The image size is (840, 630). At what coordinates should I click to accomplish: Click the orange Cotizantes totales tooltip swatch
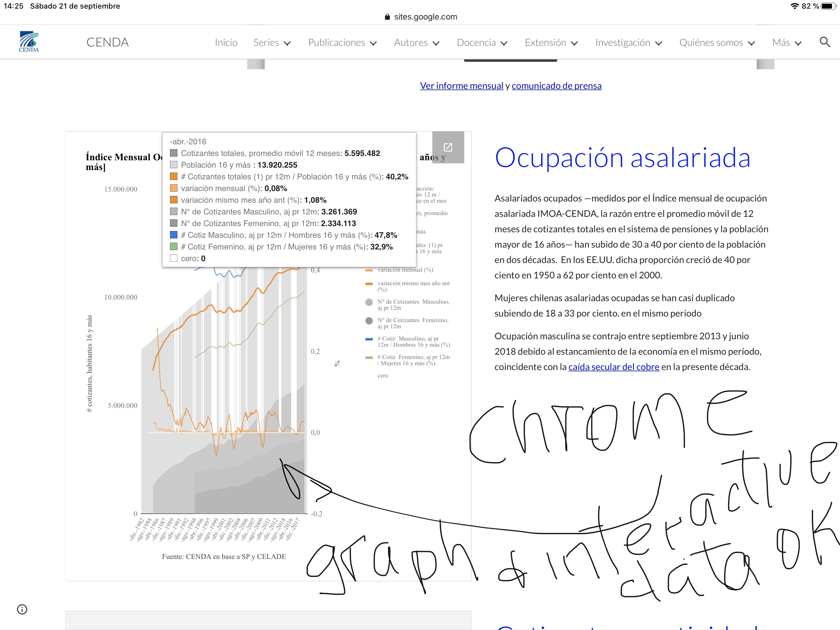tap(174, 177)
